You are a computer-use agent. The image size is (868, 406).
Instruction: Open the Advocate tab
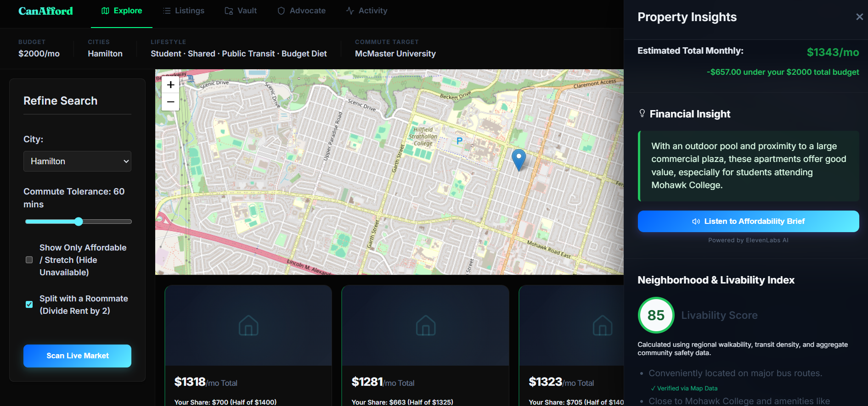click(302, 11)
